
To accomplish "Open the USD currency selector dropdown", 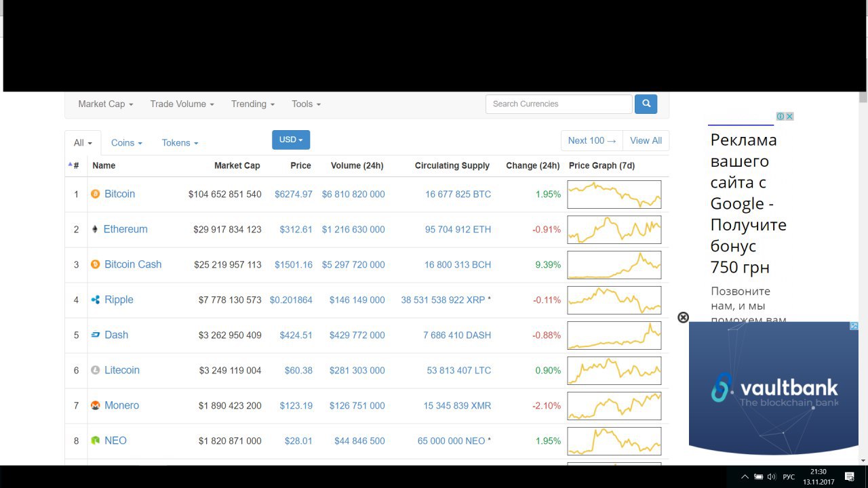I will [291, 140].
